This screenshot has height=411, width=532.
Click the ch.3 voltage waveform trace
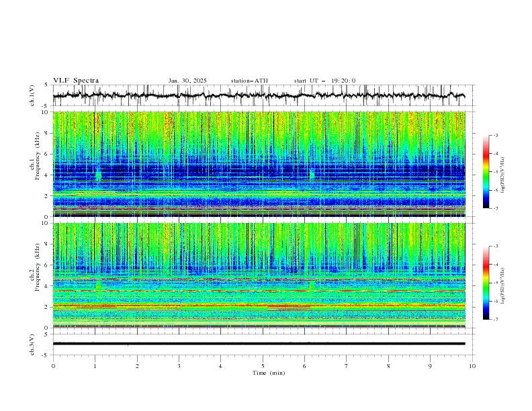tap(259, 344)
